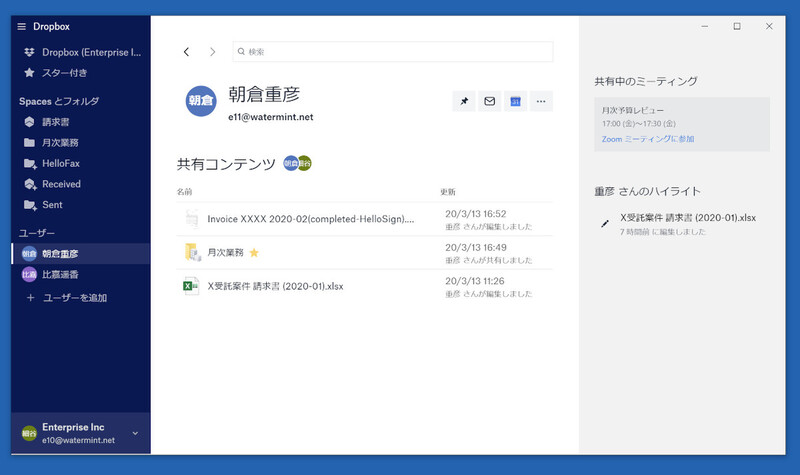
Task: Open the hamburger menu beside Dropbox title
Action: tap(22, 26)
